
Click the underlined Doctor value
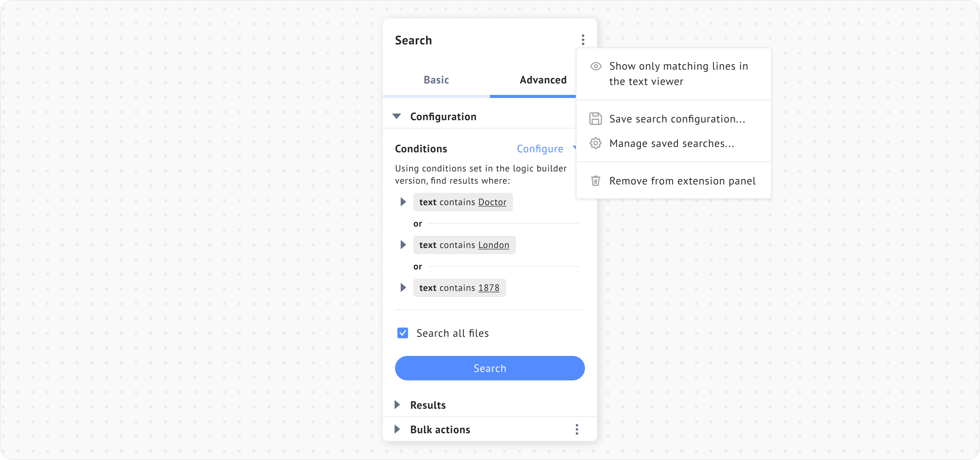point(492,202)
